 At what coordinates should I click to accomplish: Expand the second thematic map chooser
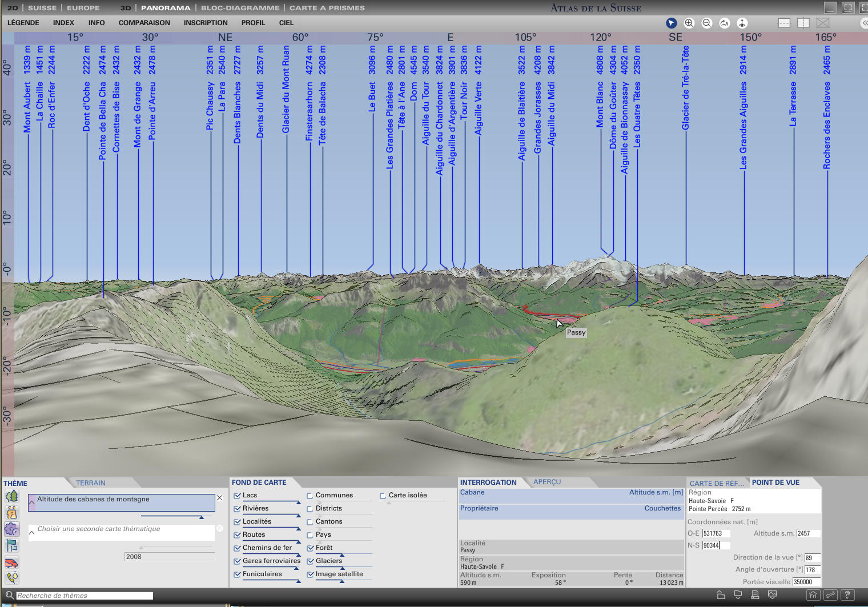(x=32, y=532)
